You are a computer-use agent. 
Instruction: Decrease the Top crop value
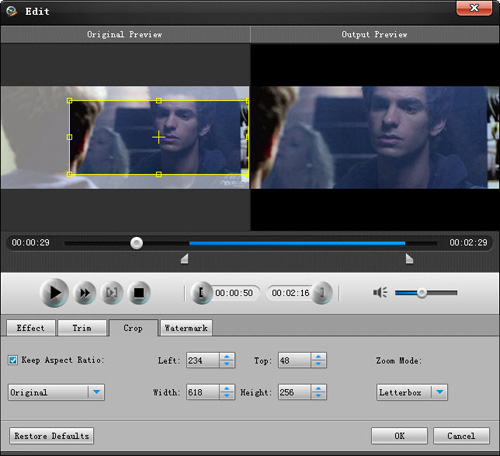click(318, 364)
